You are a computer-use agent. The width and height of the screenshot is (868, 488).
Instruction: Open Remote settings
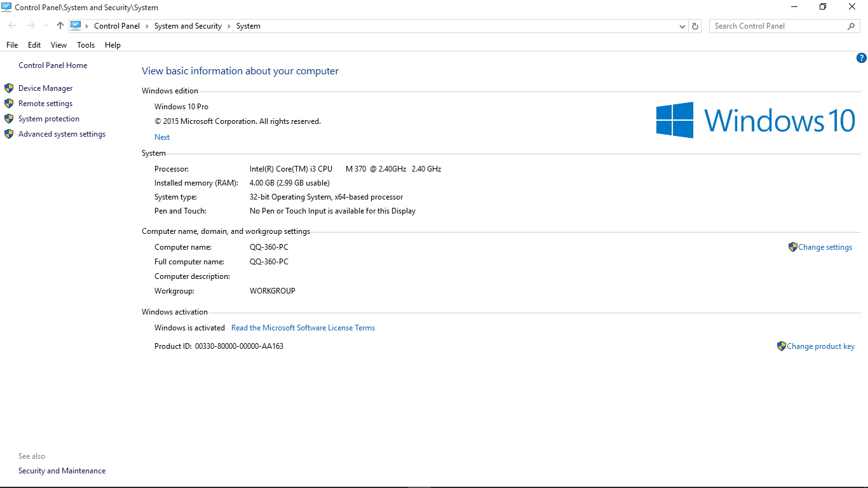pyautogui.click(x=45, y=104)
